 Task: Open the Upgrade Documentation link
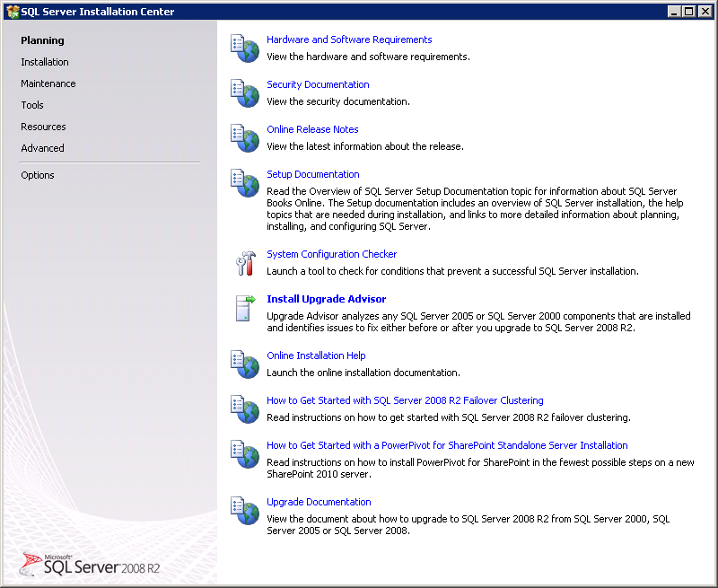point(319,503)
